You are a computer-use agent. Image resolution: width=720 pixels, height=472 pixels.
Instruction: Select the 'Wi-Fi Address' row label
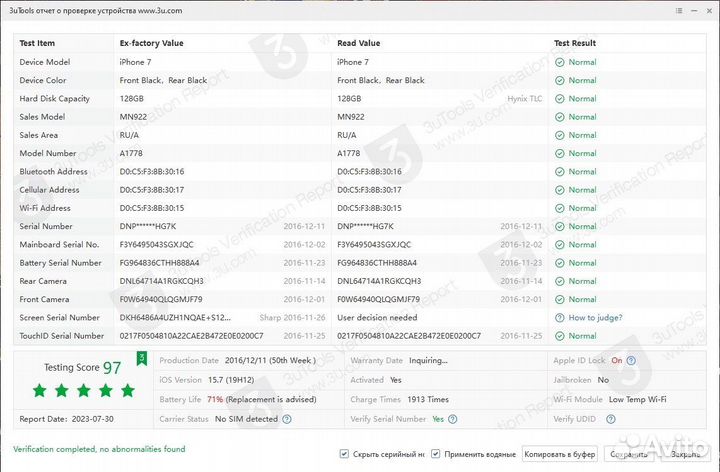click(x=45, y=208)
